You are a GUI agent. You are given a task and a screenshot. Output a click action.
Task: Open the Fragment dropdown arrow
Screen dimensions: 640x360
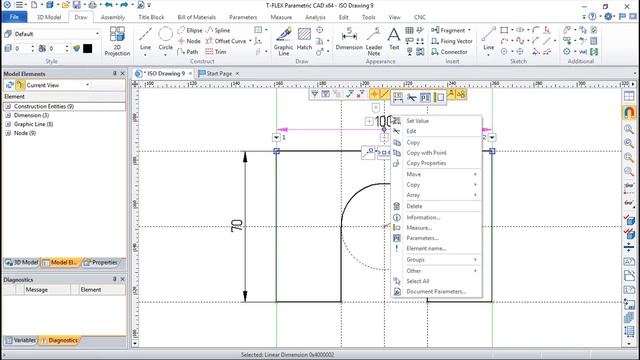click(469, 30)
